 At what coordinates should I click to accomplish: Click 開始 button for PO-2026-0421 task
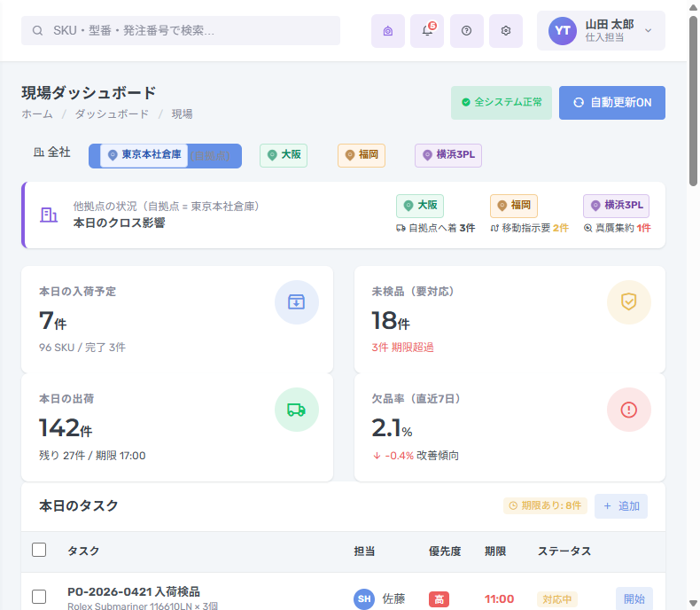pyautogui.click(x=634, y=598)
